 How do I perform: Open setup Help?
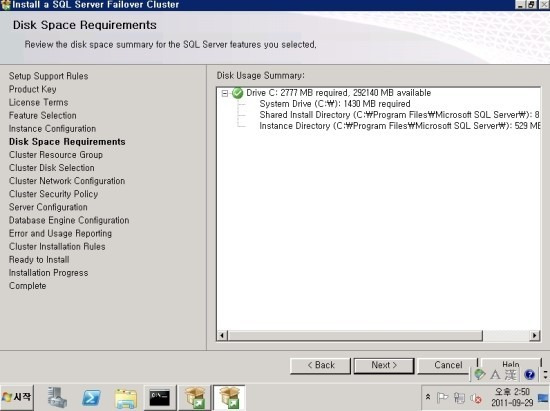point(511,364)
